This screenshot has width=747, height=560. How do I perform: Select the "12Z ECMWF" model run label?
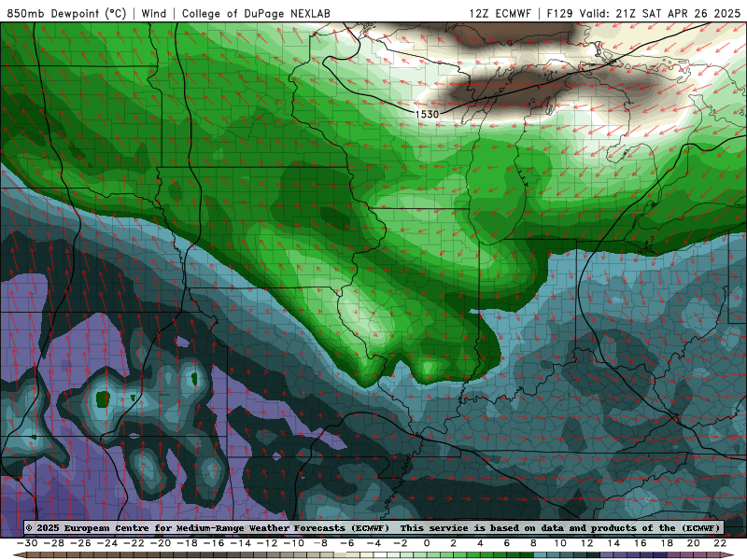[500, 13]
